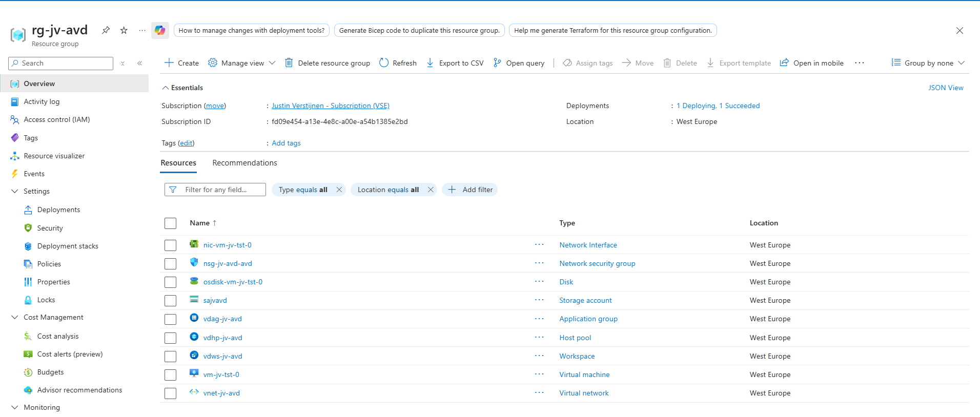Open the Copilot icon in the header
Image resolution: width=980 pixels, height=417 pixels.
click(x=160, y=30)
